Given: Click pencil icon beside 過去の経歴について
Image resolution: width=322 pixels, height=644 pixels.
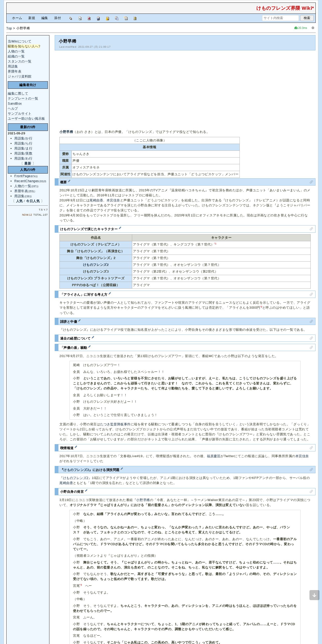Looking at the screenshot, I should tap(93, 338).
